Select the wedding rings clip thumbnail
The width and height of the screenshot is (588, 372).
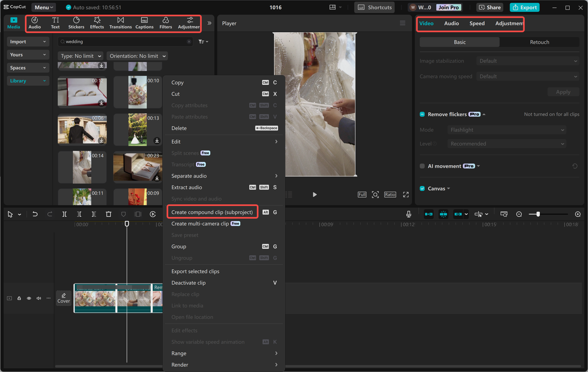pyautogui.click(x=82, y=92)
